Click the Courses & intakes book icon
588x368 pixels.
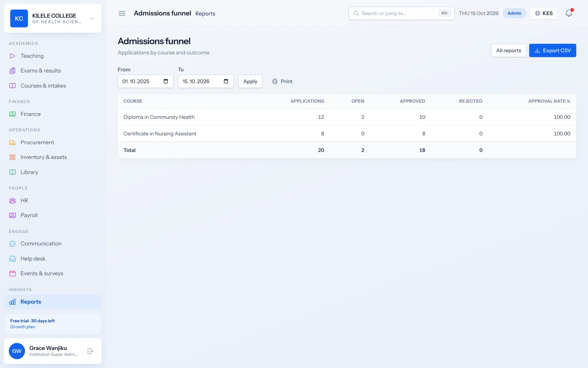pyautogui.click(x=12, y=86)
